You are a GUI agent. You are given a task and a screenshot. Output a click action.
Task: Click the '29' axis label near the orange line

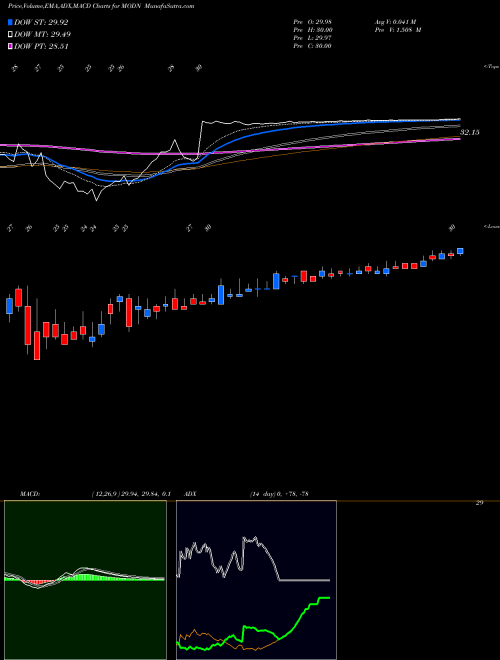[479, 503]
